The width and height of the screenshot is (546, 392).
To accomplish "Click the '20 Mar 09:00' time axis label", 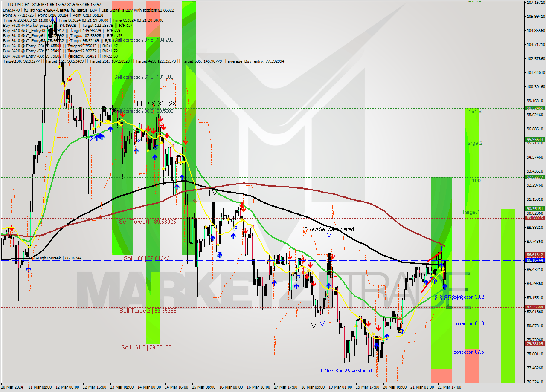I will [x=395, y=387].
